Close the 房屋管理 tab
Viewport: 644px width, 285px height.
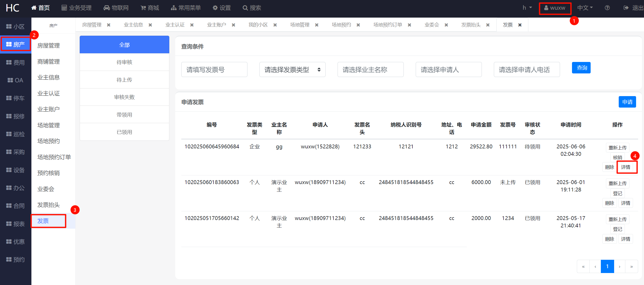click(x=109, y=25)
